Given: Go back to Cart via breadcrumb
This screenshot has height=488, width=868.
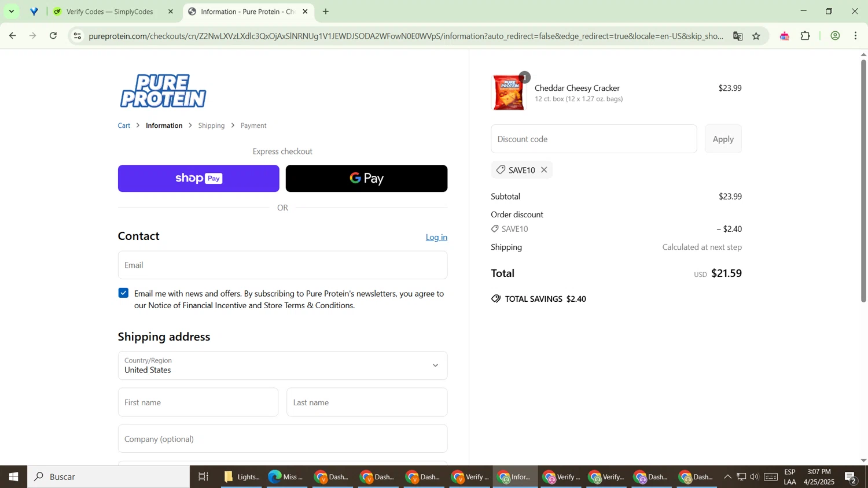Looking at the screenshot, I should (x=124, y=125).
